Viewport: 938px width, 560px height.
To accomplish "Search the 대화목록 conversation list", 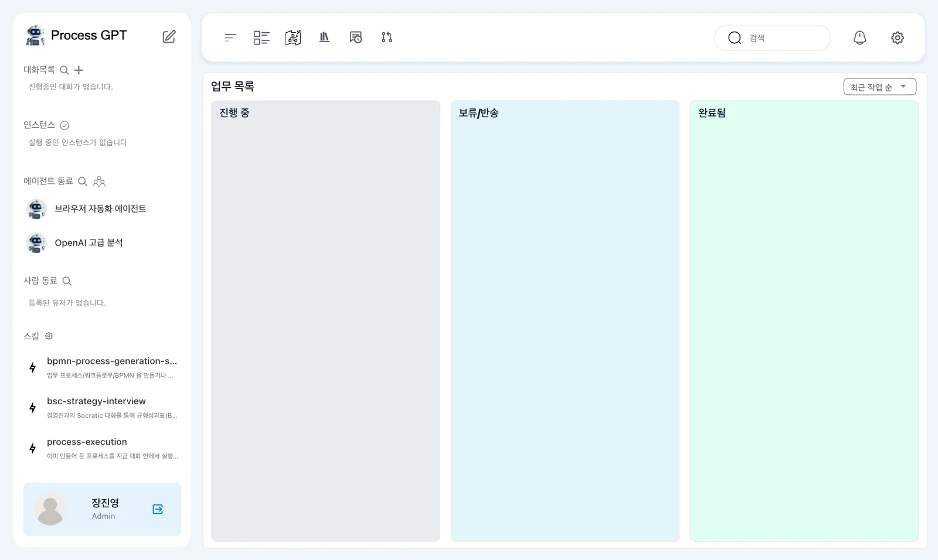I will tap(64, 70).
